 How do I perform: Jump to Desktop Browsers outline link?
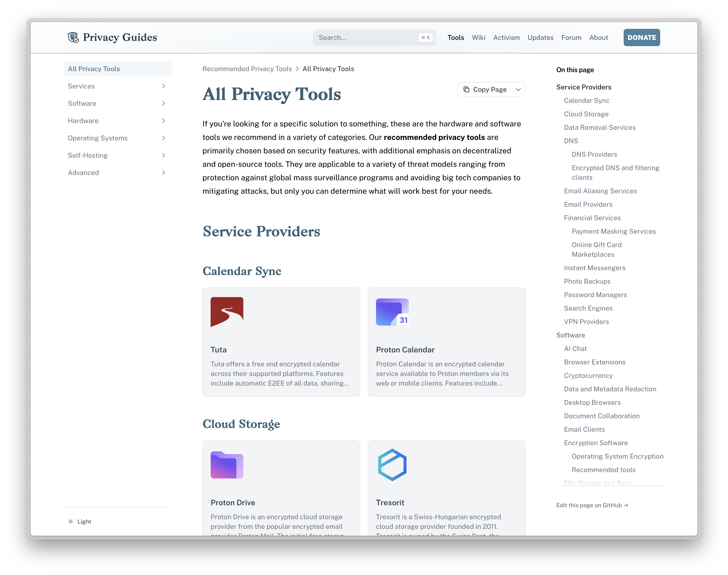[x=592, y=403]
